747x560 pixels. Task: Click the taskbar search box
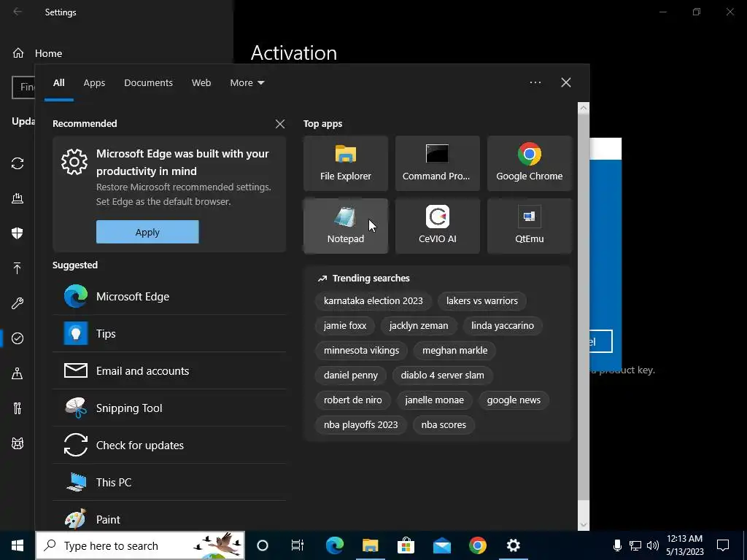140,545
